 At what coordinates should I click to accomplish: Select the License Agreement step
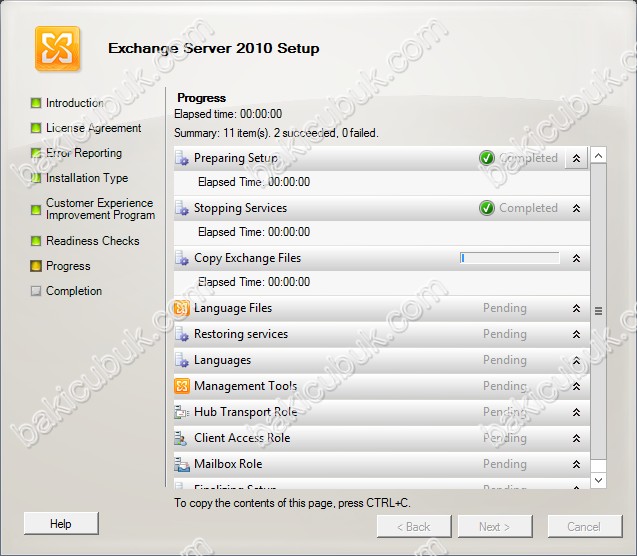tap(93, 128)
